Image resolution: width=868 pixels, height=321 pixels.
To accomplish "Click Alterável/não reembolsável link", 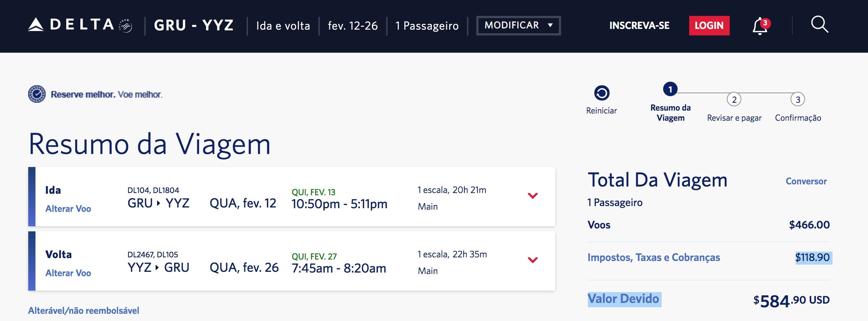I will (x=84, y=311).
